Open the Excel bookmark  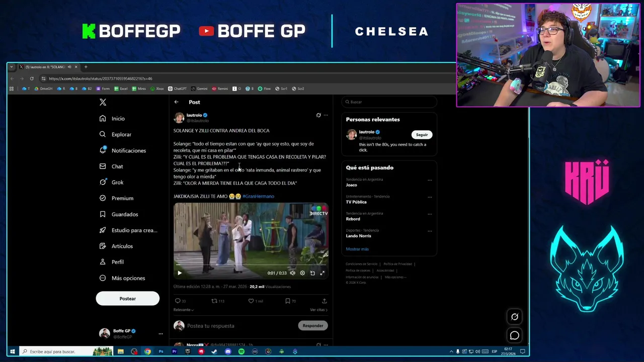point(121,88)
